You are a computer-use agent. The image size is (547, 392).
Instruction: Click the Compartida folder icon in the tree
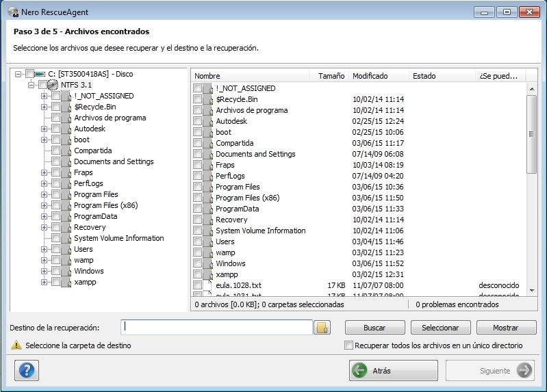[66, 151]
